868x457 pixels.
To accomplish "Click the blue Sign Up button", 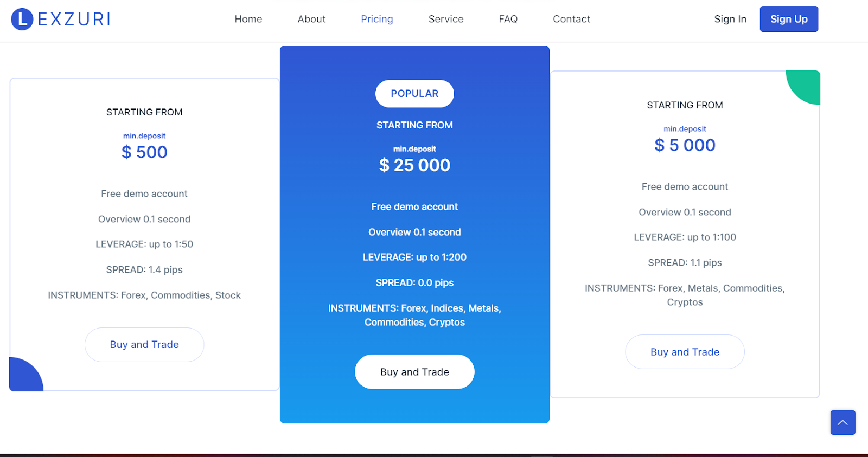I will [x=789, y=19].
